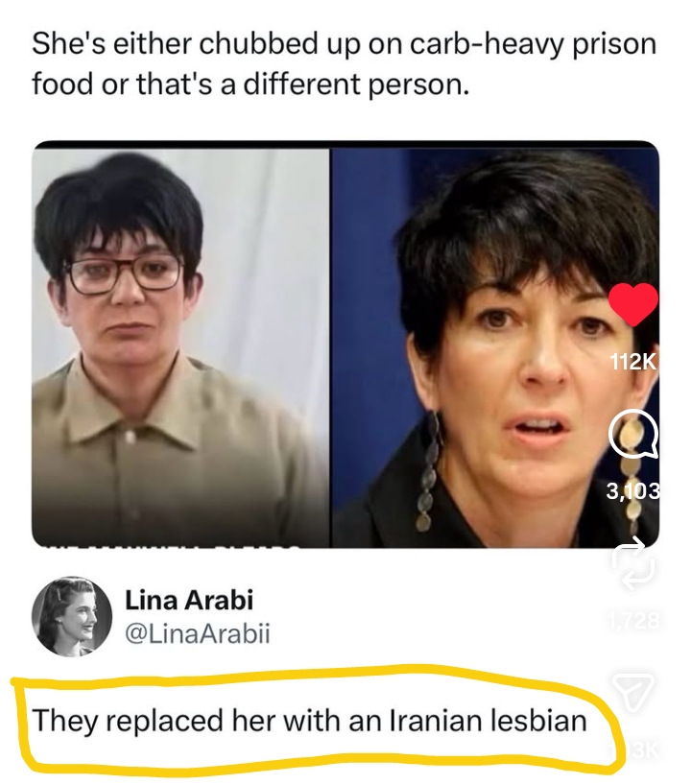Select the post text about prison food

(344, 63)
